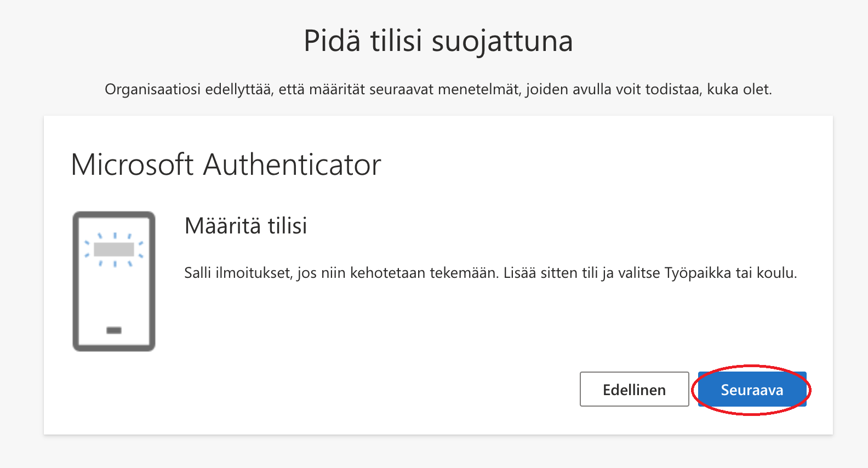
Task: Click the words kuka olet in the subtitle
Action: coord(738,89)
